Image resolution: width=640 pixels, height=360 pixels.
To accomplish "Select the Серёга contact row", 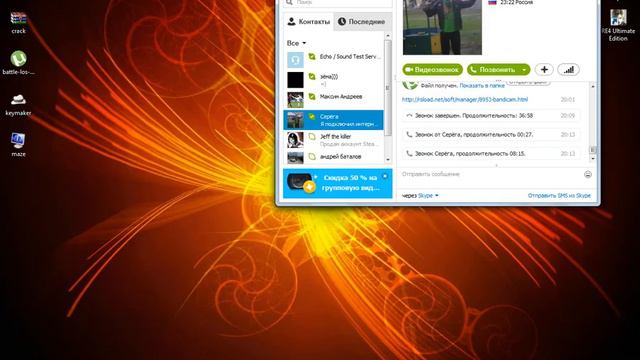I will pos(333,120).
